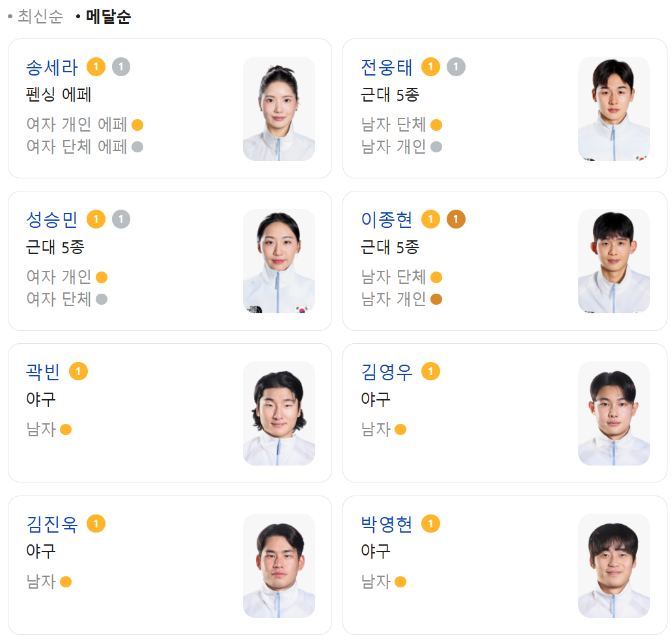
Task: Click silver medal badge next to 전웅태
Action: click(456, 67)
